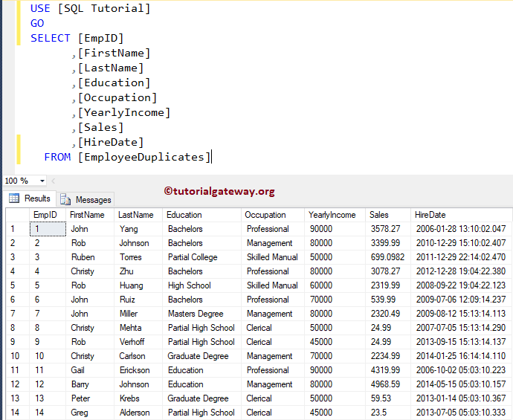
Task: Click the tutorialgateway.org watermark link
Action: click(219, 191)
